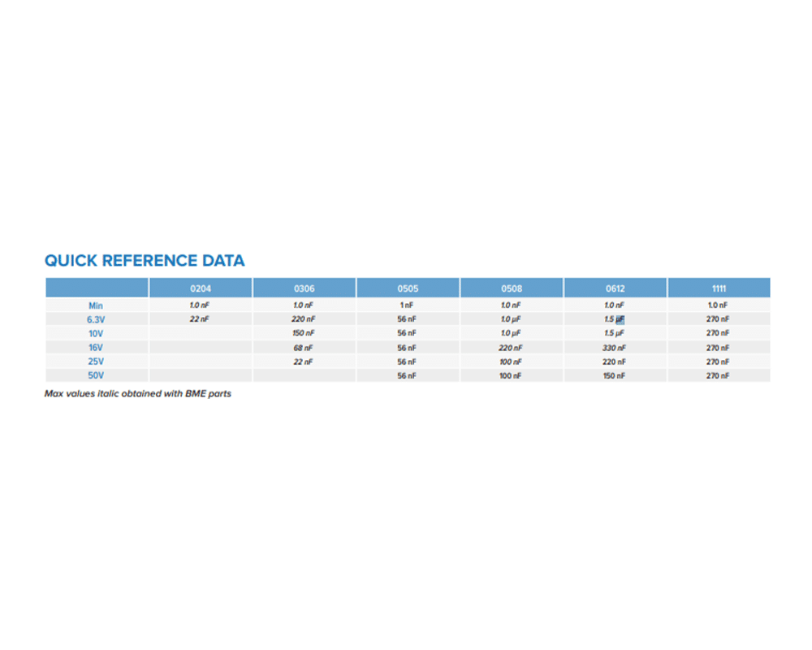Screen dimensions: 812x650
Task: Click the 1111 column header
Action: (x=719, y=288)
